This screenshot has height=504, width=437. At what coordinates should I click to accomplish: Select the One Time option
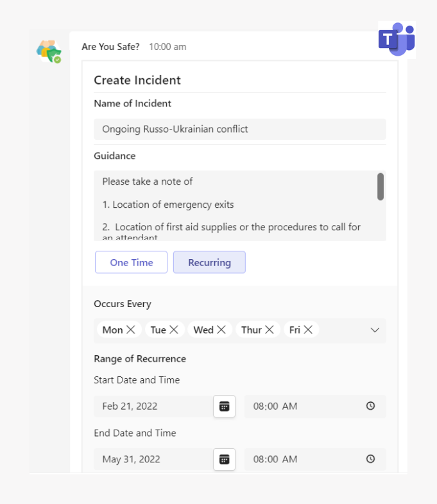pos(131,262)
